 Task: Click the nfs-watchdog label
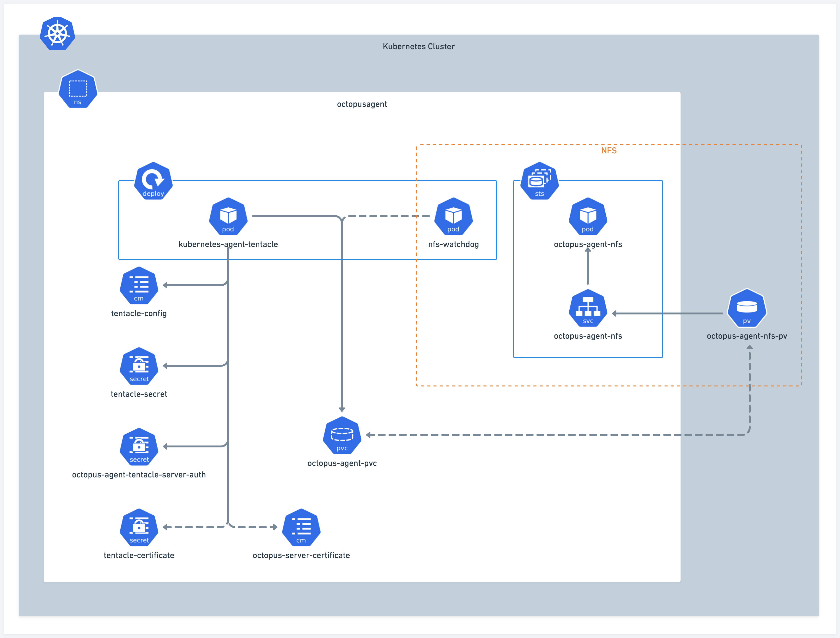tap(454, 244)
